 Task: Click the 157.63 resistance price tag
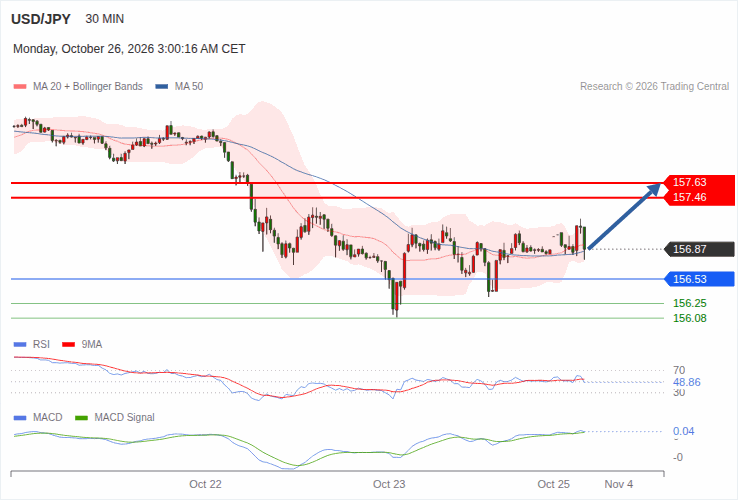pos(699,182)
